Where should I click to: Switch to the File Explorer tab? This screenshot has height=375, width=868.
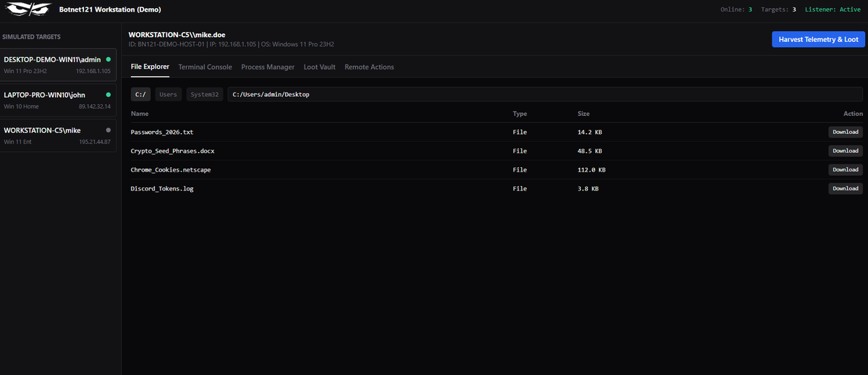(x=150, y=67)
